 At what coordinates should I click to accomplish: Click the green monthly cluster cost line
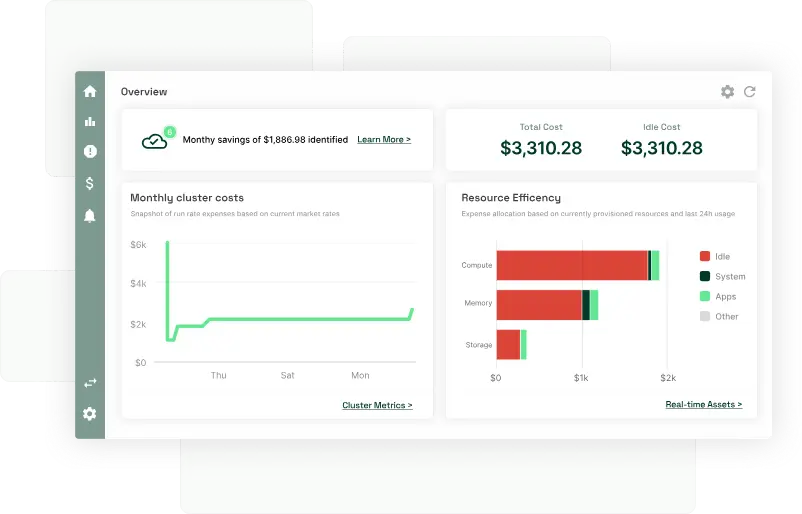click(307, 319)
